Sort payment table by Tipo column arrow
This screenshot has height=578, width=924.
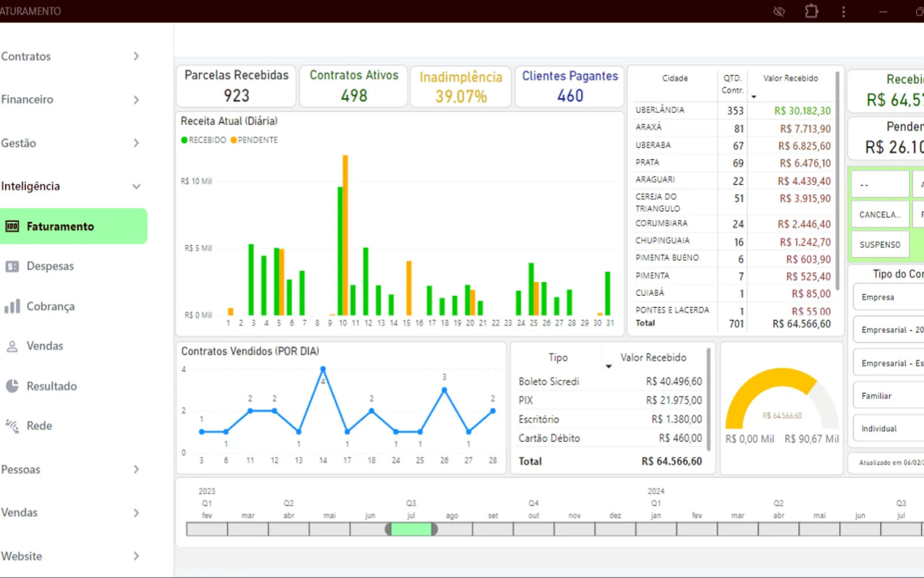tap(609, 366)
